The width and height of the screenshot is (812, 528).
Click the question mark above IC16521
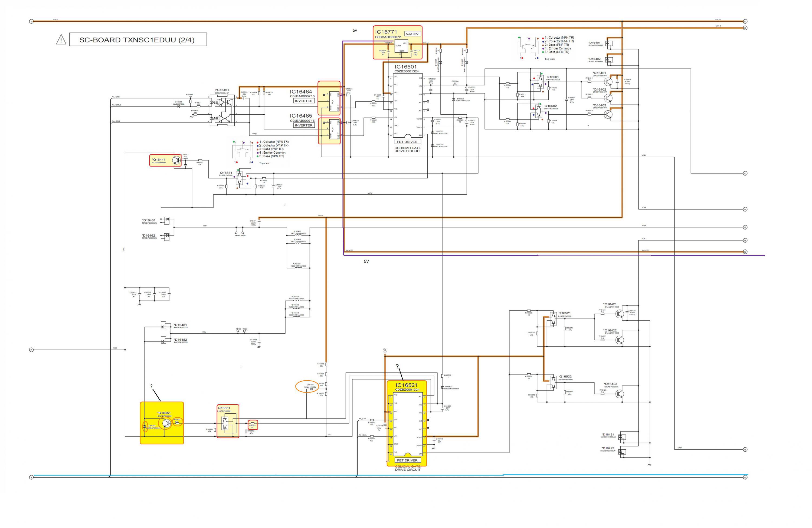397,366
